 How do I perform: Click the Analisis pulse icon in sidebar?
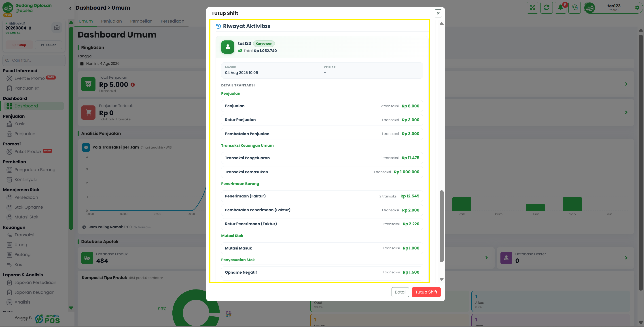(x=9, y=302)
